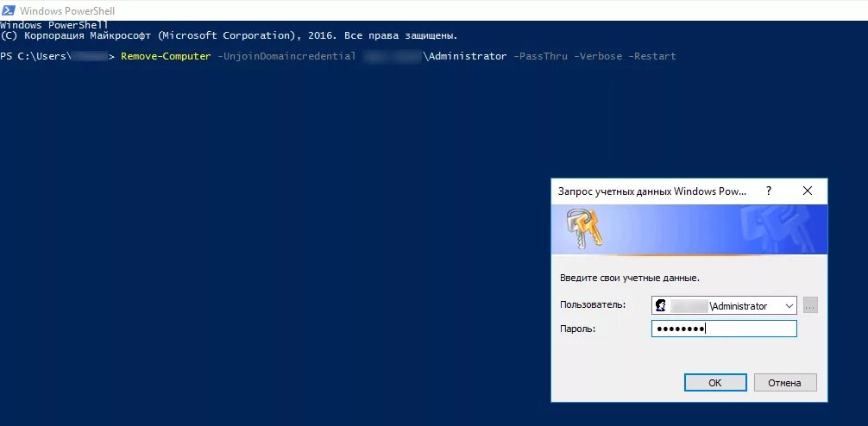Viewport: 868px width, 426px height.
Task: Click the 'Введите свои учетные данные.' prompt text
Action: click(630, 279)
